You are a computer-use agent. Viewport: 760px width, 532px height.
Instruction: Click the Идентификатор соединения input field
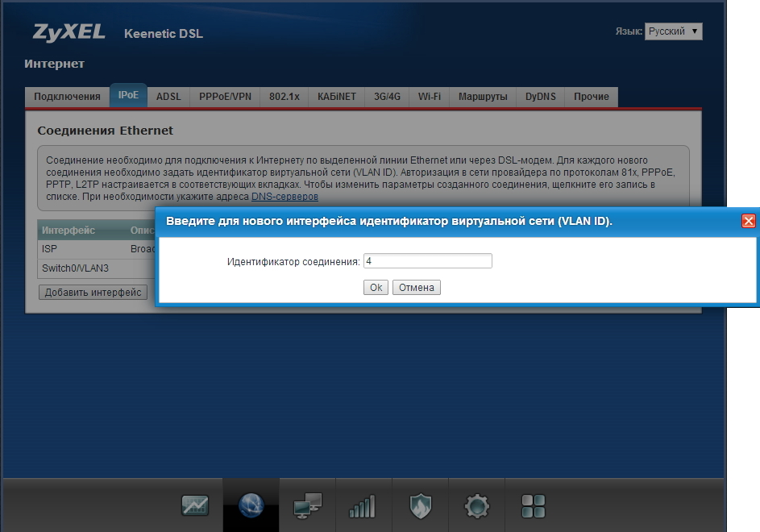[x=427, y=261]
